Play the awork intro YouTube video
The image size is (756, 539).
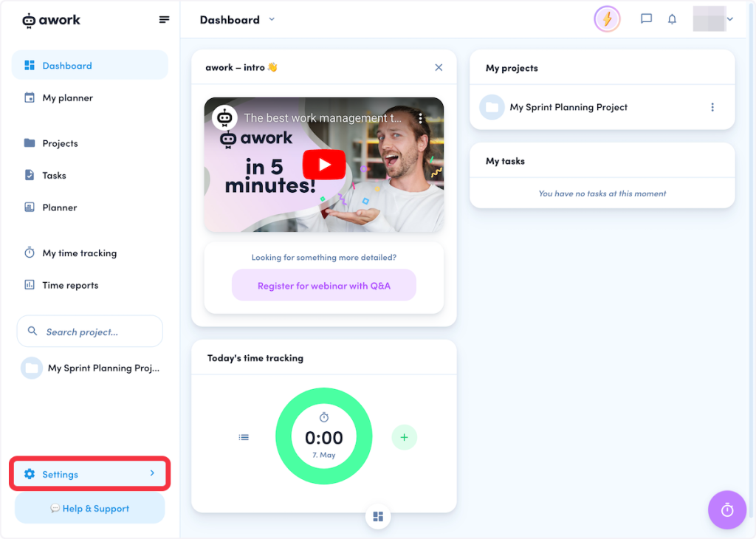323,164
